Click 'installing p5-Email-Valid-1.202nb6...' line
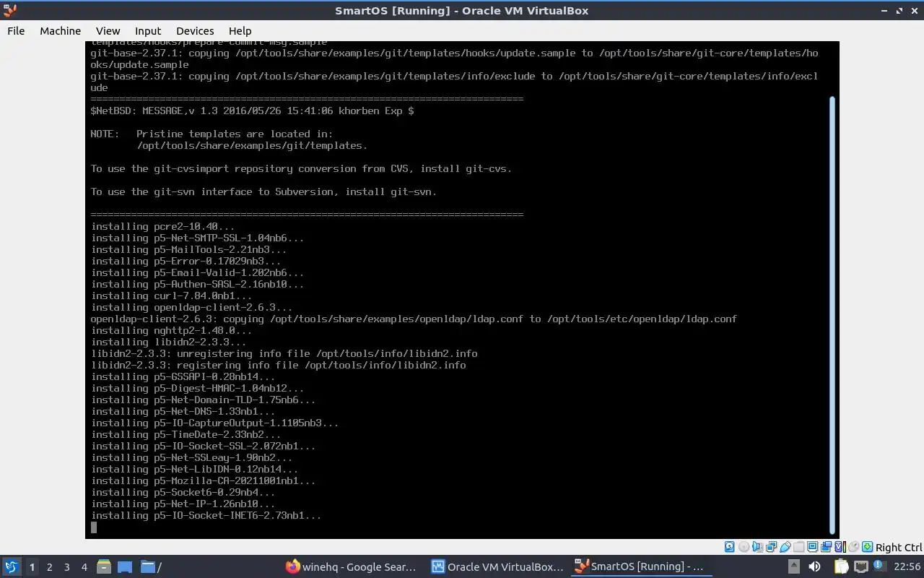Image resolution: width=924 pixels, height=578 pixels. (197, 272)
